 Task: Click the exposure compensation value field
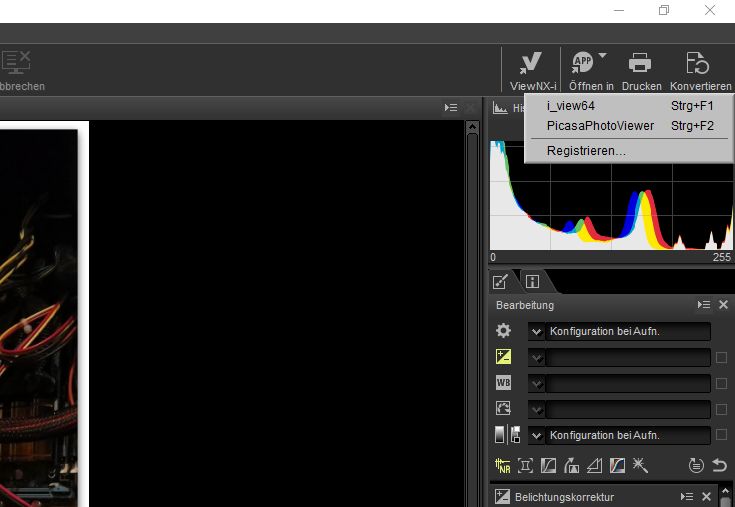pyautogui.click(x=628, y=358)
